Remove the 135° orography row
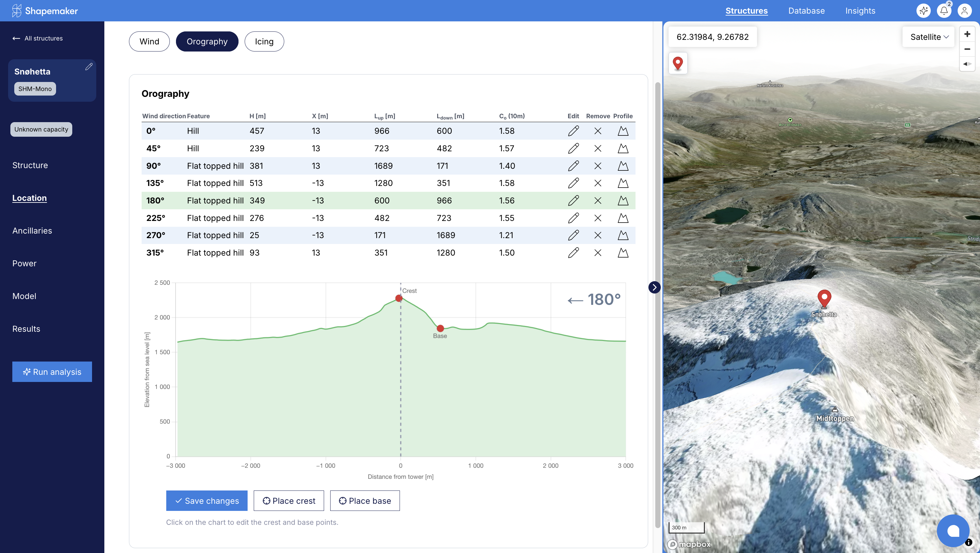 [x=598, y=183]
